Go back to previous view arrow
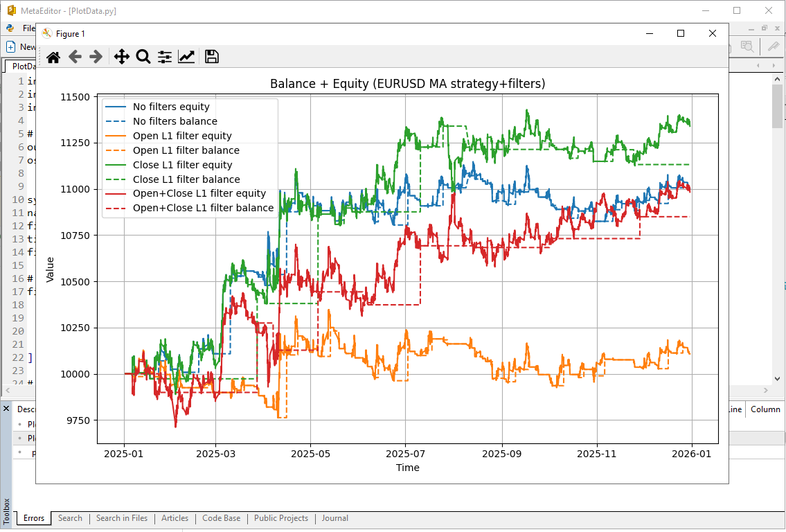 coord(75,57)
